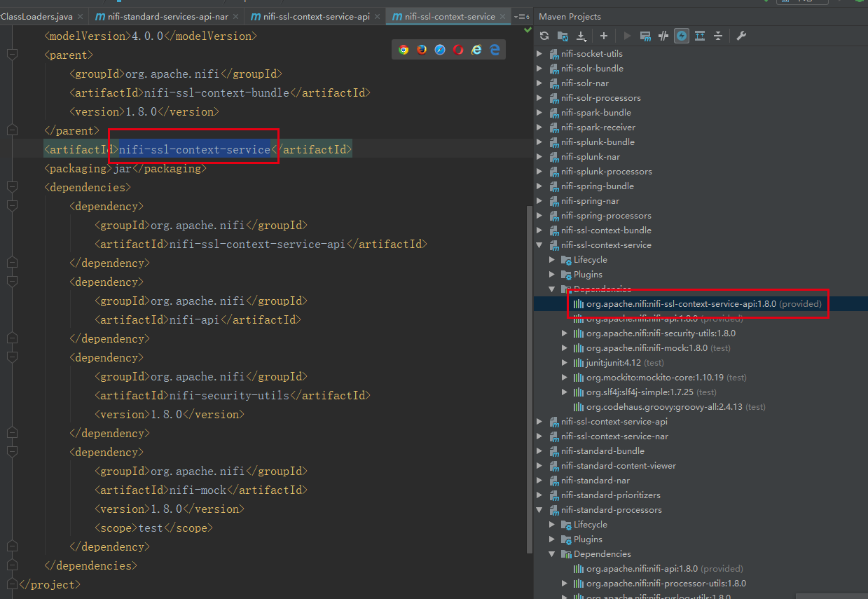Switch to nifi-ssl-context-service-api tab
Viewport: 868px width, 599px height.
pos(315,16)
